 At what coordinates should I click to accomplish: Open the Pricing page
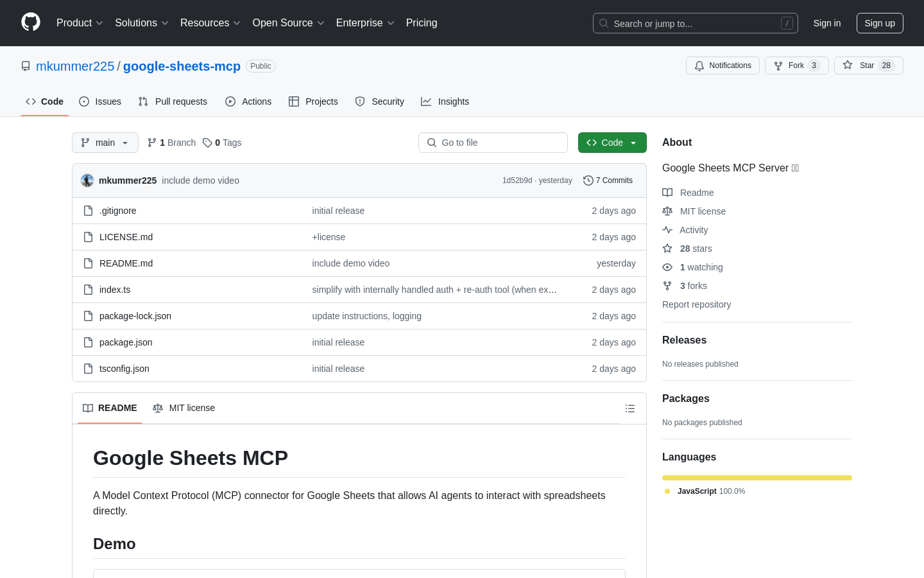422,22
